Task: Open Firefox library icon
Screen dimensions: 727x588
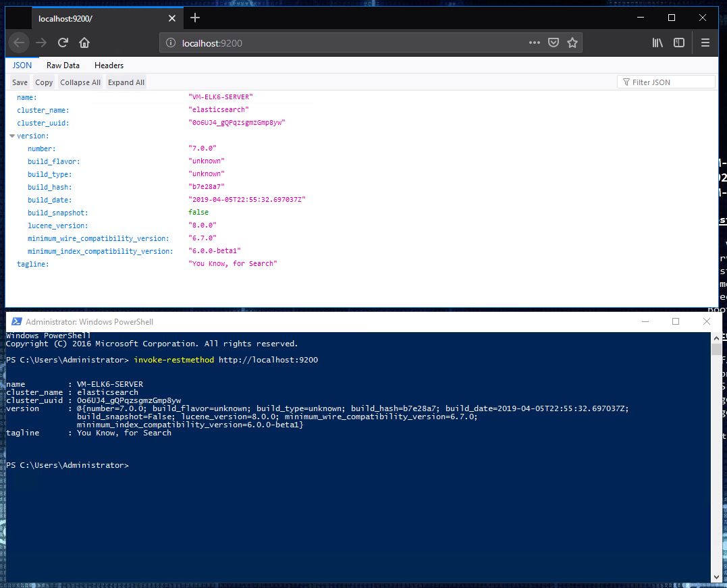Action: point(657,43)
